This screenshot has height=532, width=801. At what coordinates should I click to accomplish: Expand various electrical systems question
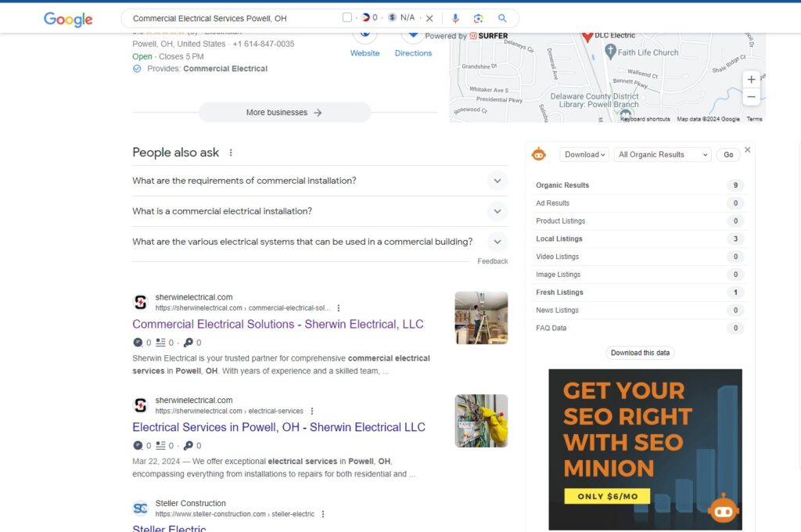point(320,242)
